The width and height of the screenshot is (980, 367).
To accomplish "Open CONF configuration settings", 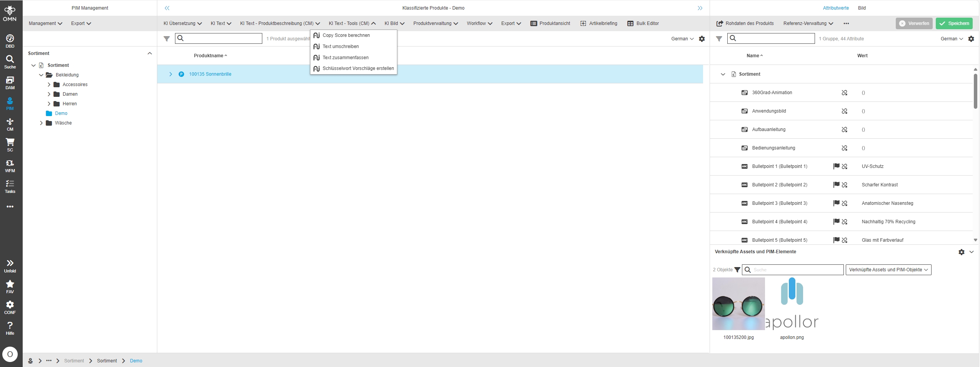I will point(10,307).
